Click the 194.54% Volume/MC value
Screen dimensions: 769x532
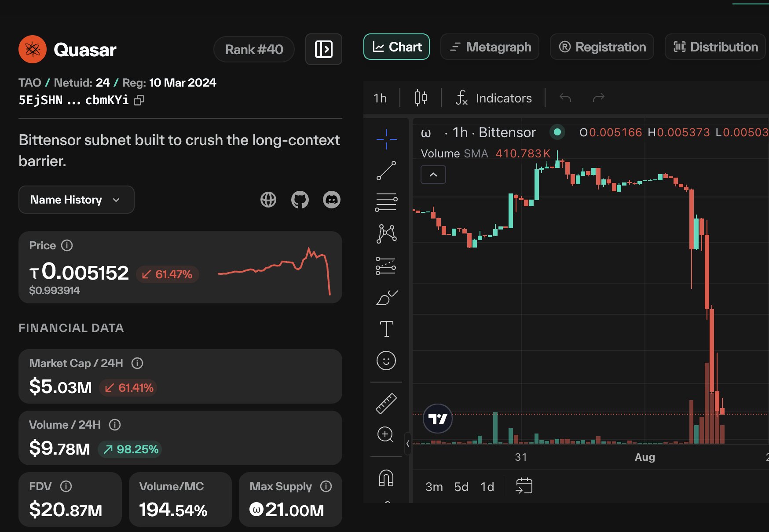[173, 510]
